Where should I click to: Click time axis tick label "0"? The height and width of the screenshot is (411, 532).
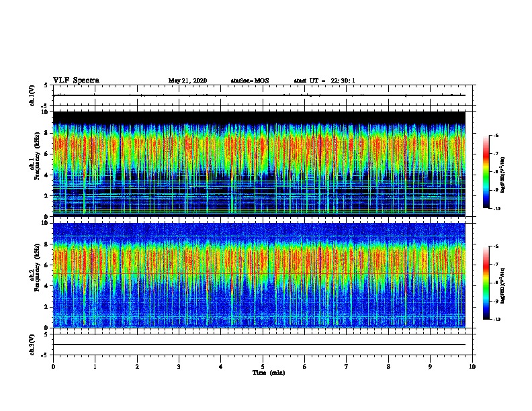click(x=53, y=367)
